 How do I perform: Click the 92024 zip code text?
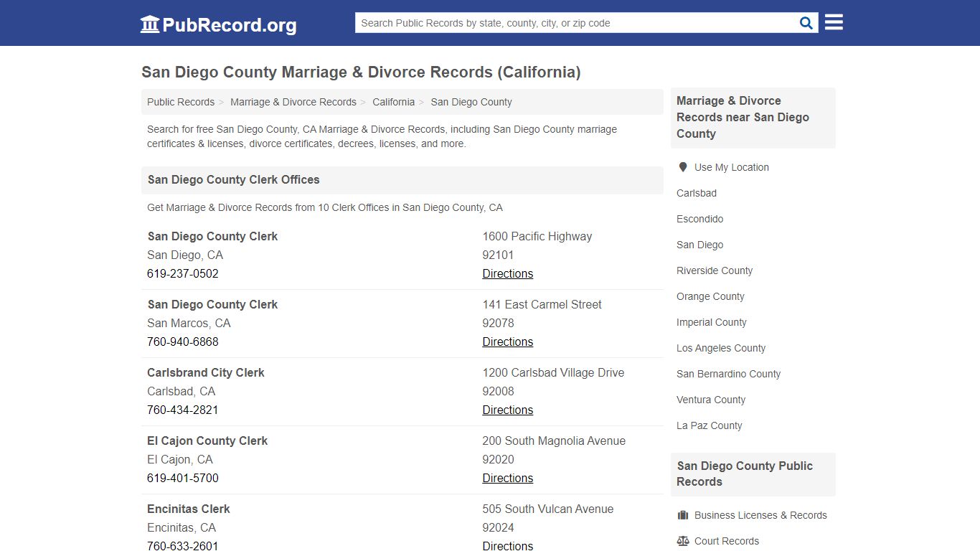click(498, 527)
